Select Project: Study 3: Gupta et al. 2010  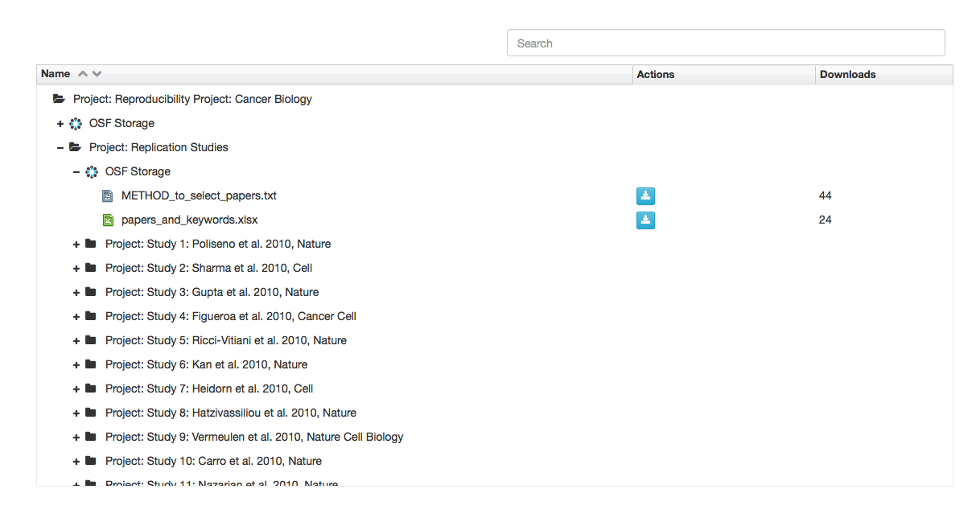coord(209,292)
